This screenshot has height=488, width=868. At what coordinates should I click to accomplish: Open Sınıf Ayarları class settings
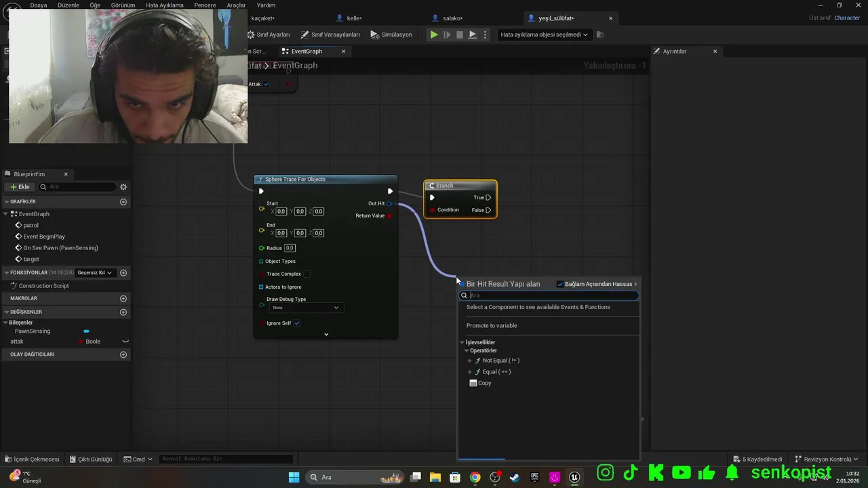point(268,35)
